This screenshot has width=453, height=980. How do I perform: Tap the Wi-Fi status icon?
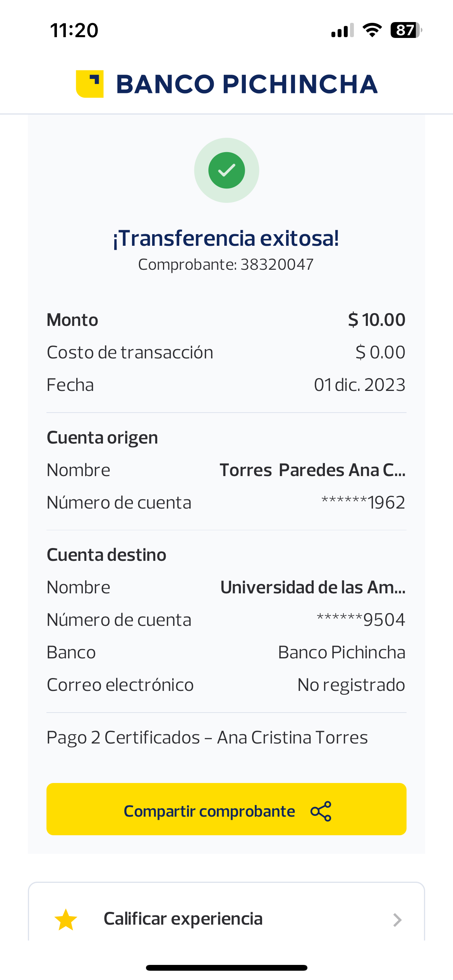pyautogui.click(x=372, y=30)
